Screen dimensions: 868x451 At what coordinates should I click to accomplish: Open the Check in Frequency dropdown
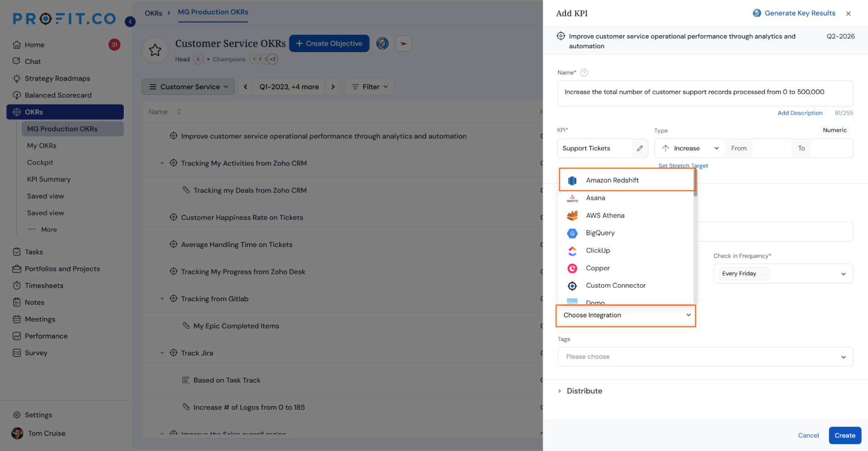click(x=783, y=273)
